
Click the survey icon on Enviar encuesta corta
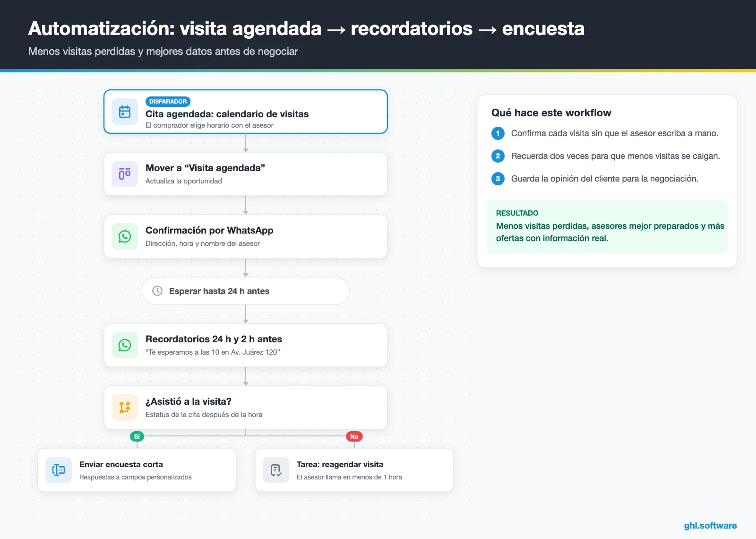pyautogui.click(x=59, y=470)
